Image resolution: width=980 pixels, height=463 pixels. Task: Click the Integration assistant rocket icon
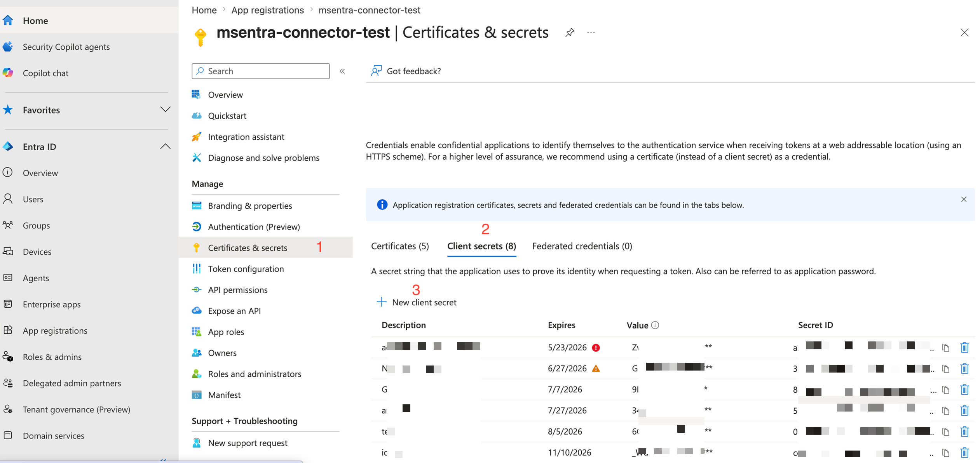tap(197, 137)
